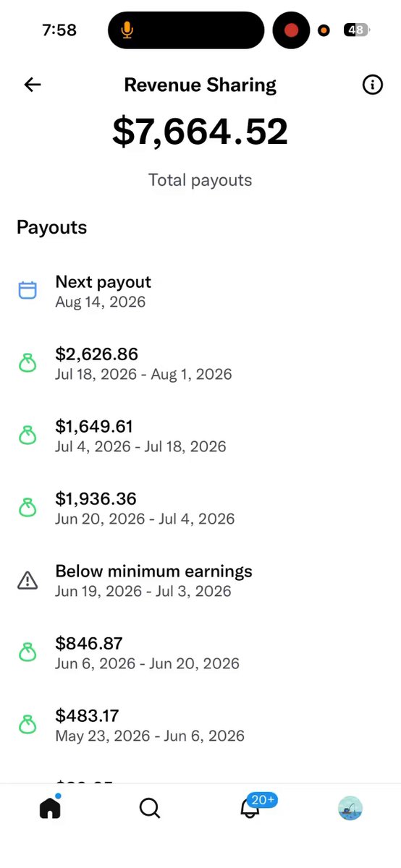Open the $1,936.36 payout for Jun 20 - Jul 4
Screen dimensions: 401x868
pyautogui.click(x=200, y=508)
